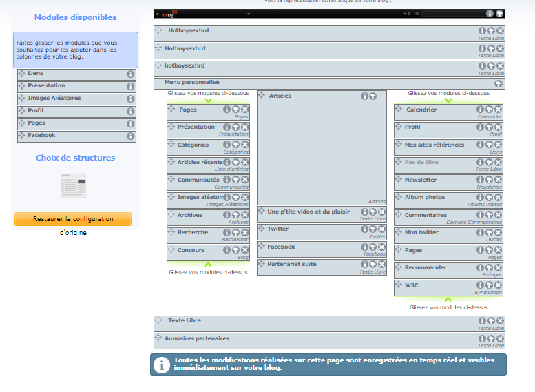Open the orange arrow beside erog logo

coord(157,14)
